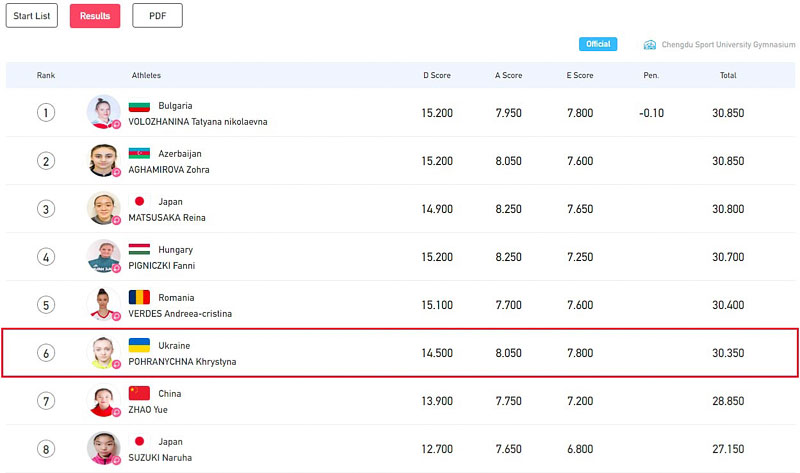
Task: Select athlete name VERDES Andreea-cristina
Action: coord(180,314)
